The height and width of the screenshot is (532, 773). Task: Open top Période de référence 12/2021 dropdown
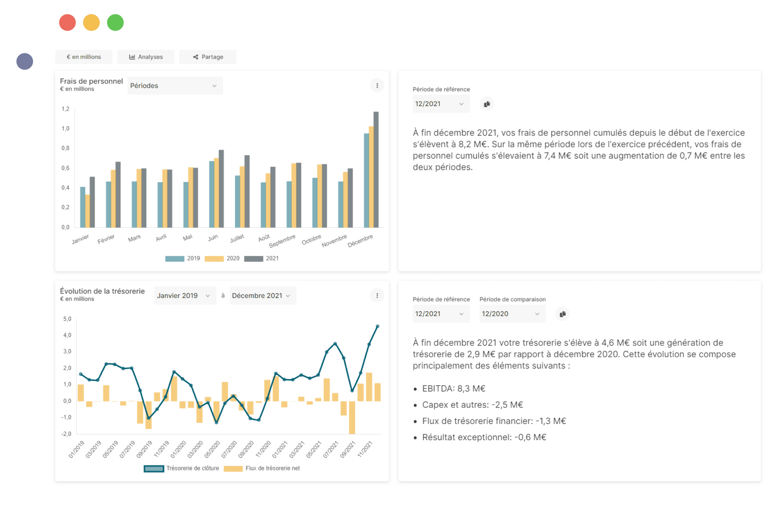[441, 104]
